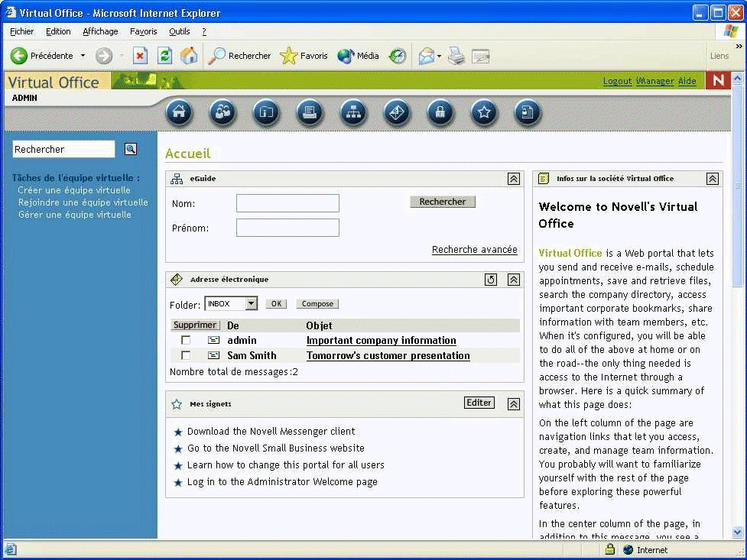Check the box for admin message
The height and width of the screenshot is (560, 747).
point(186,340)
